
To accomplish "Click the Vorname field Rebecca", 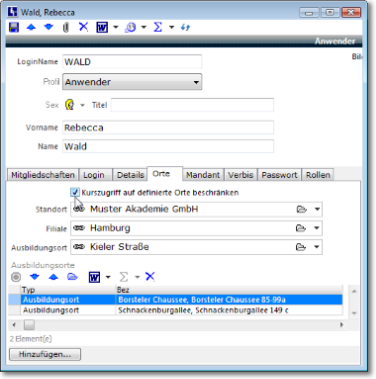I will pyautogui.click(x=168, y=128).
